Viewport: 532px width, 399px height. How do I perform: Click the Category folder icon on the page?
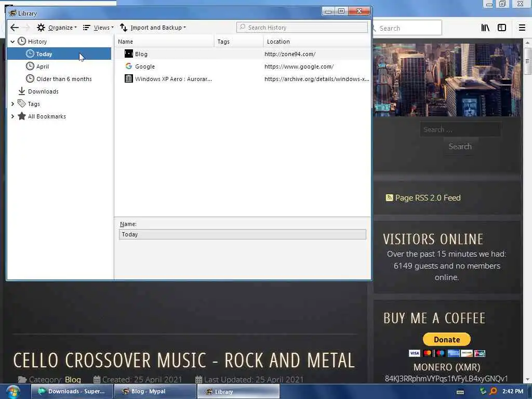tap(22, 379)
